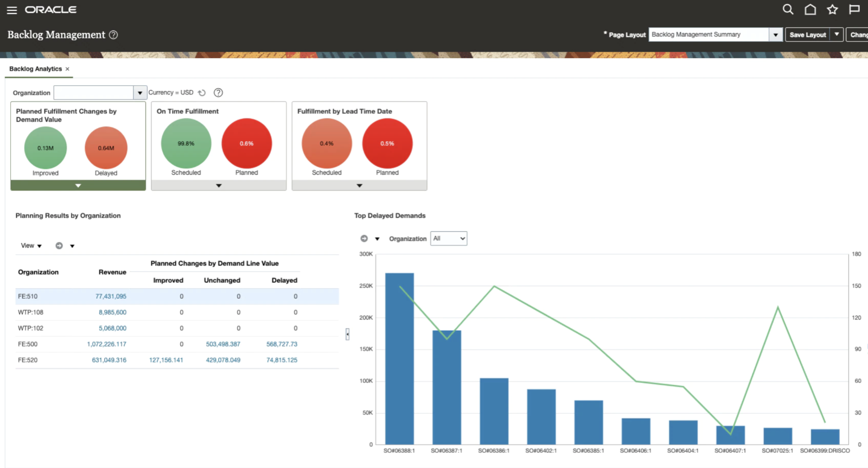Open favorites star icon

(x=832, y=9)
